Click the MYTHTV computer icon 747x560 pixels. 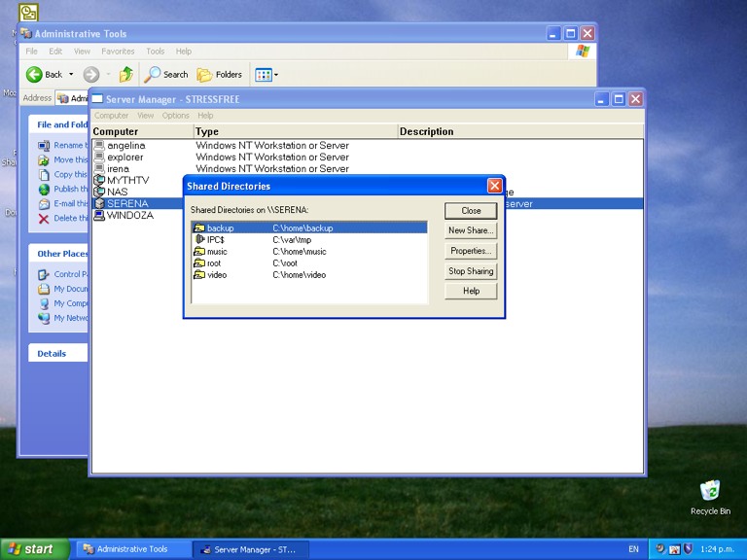99,180
